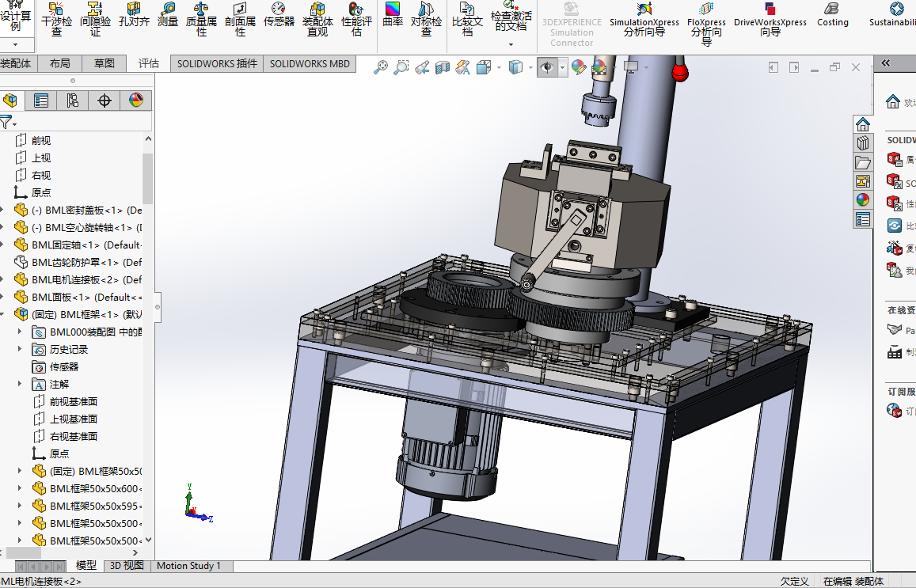Click the 测量 measure tool
Screen dimensions: 916x588
coord(168,16)
